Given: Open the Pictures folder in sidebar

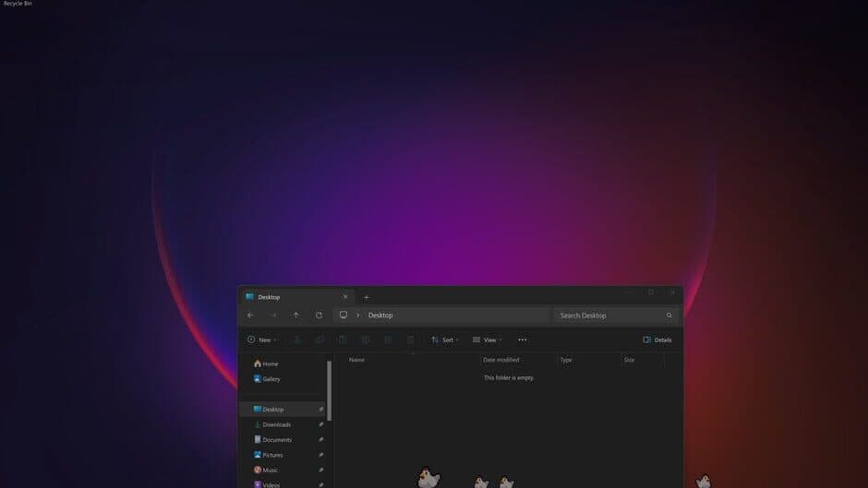Looking at the screenshot, I should pyautogui.click(x=268, y=455).
